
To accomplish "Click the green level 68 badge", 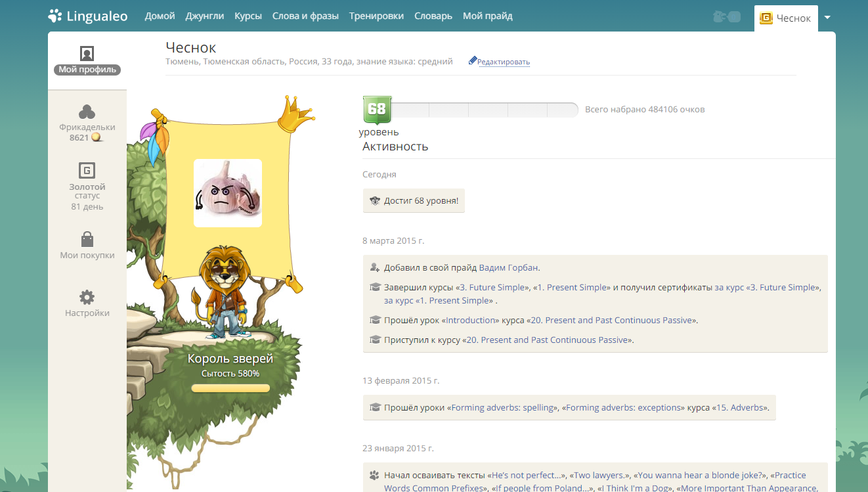I will 377,109.
